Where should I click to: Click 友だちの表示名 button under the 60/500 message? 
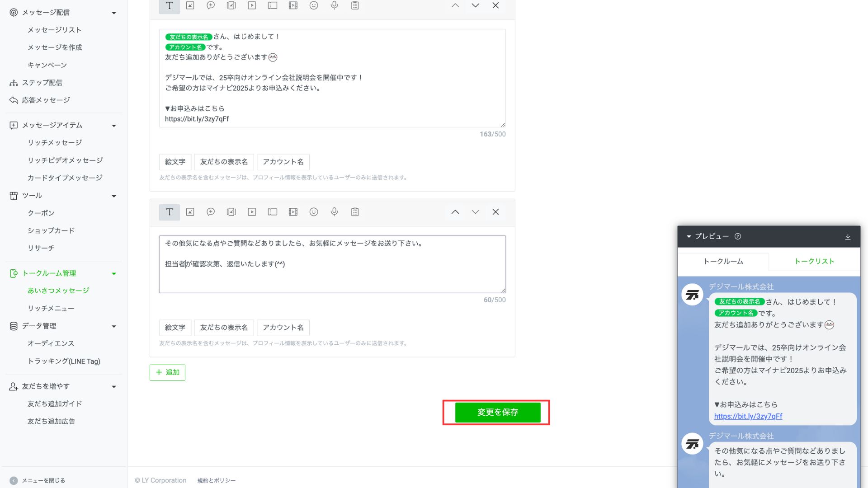[224, 328]
